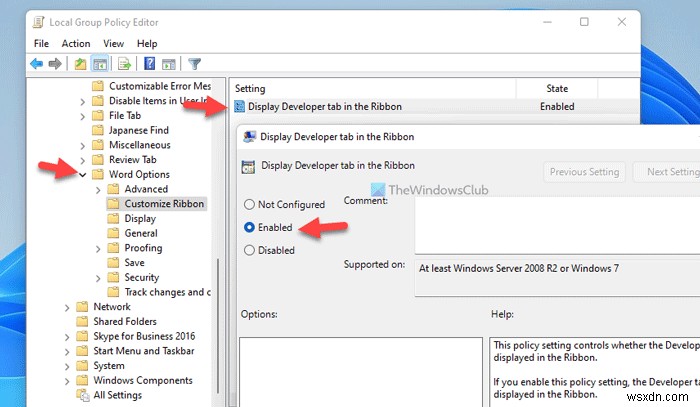Expand the Security folder node

tap(98, 278)
